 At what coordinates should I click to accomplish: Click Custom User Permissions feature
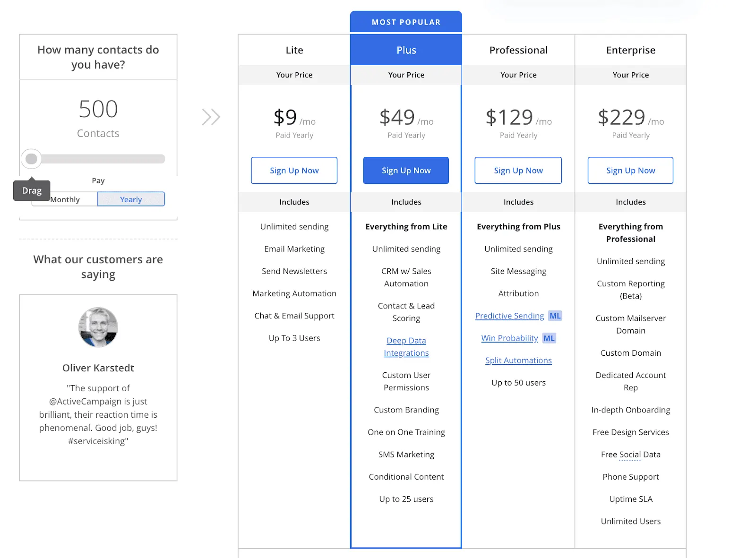tap(406, 381)
